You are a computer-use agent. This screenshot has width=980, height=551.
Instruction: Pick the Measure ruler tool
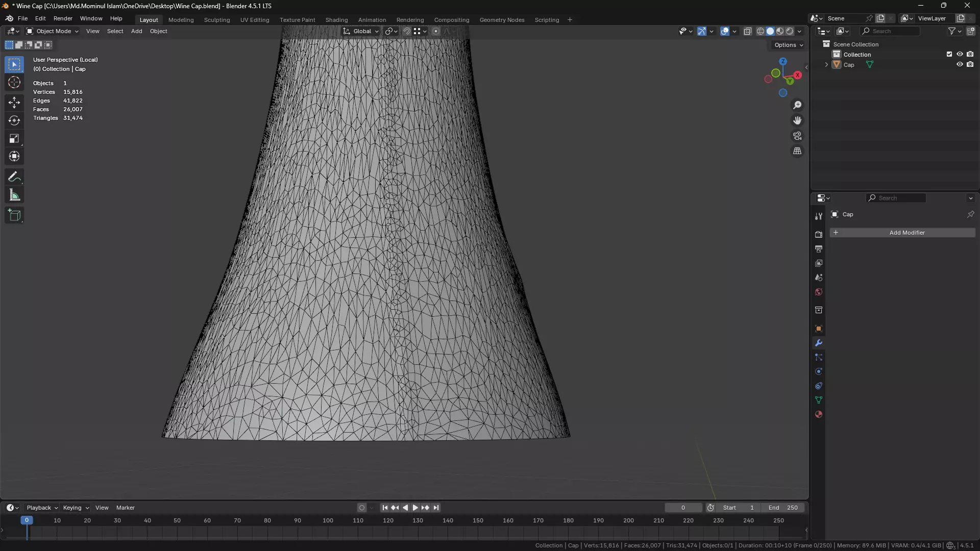click(14, 195)
